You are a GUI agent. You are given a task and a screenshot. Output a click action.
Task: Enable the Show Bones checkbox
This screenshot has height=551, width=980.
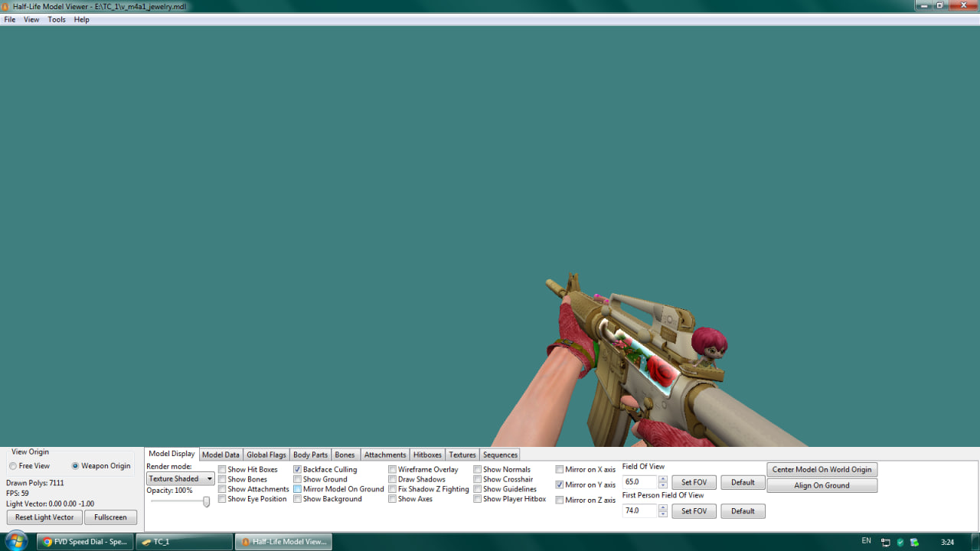[x=222, y=480]
